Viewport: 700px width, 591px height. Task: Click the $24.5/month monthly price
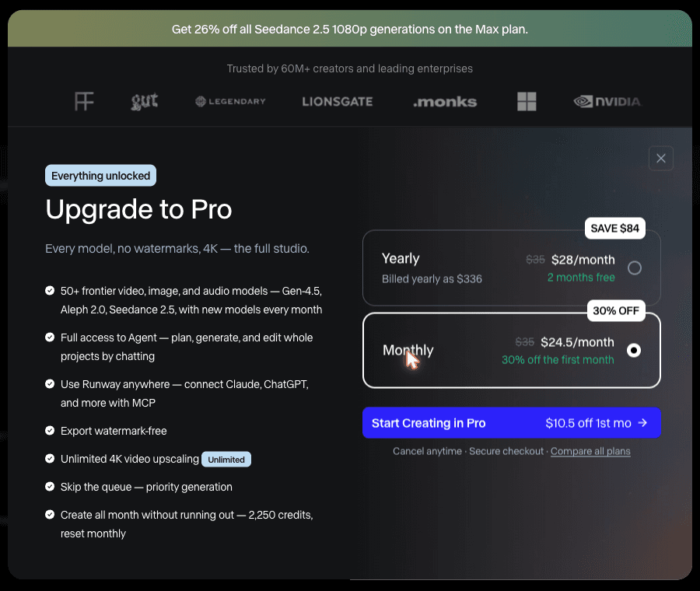pyautogui.click(x=577, y=342)
